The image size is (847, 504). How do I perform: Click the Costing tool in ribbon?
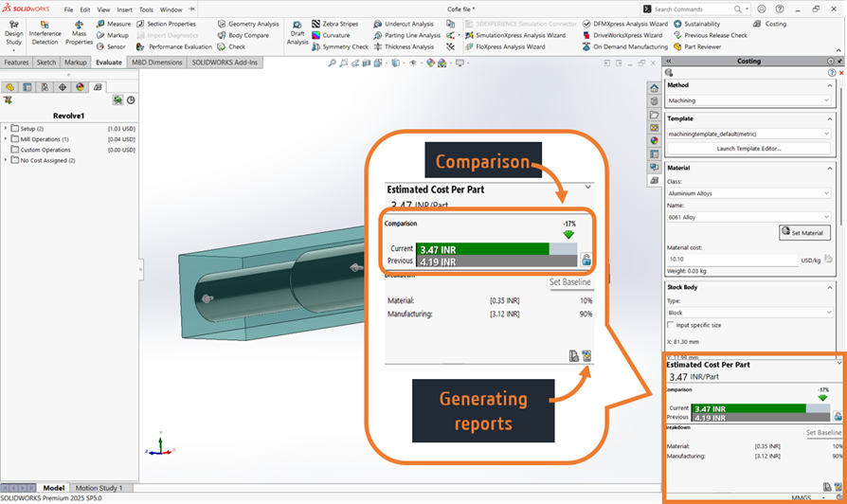click(769, 24)
